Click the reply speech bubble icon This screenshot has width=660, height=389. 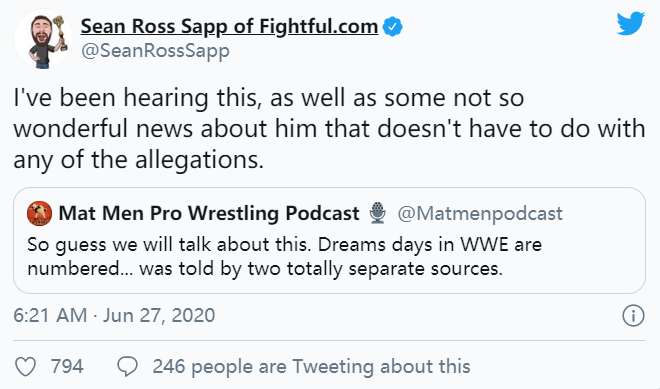click(127, 366)
